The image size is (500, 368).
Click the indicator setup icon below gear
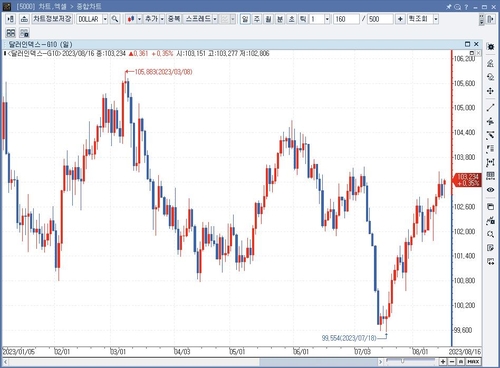tap(490, 63)
